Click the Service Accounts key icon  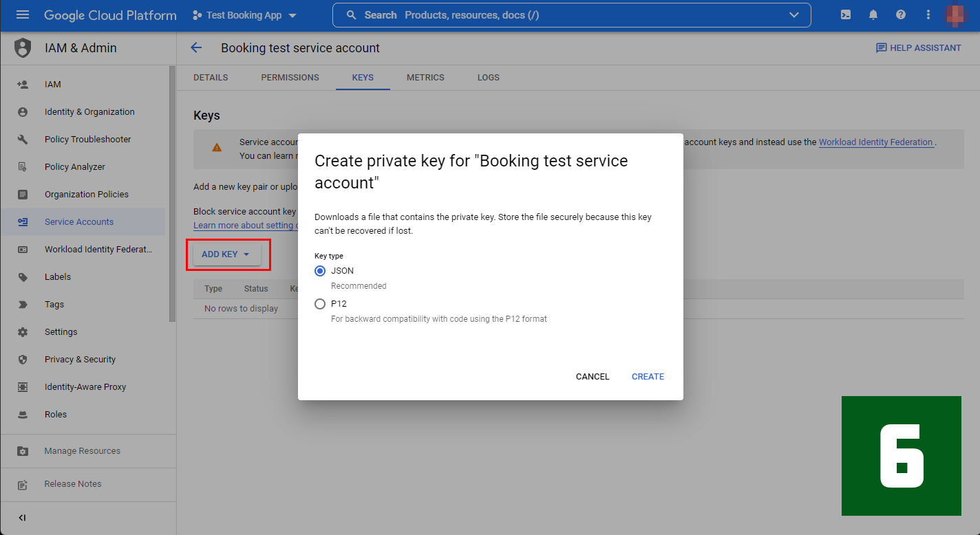[x=23, y=221]
